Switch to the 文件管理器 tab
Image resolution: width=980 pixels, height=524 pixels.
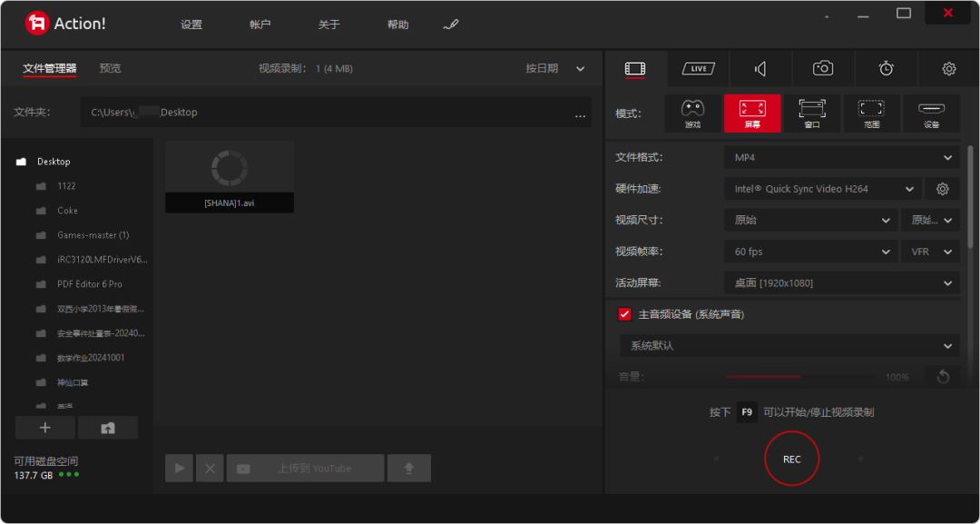point(50,69)
